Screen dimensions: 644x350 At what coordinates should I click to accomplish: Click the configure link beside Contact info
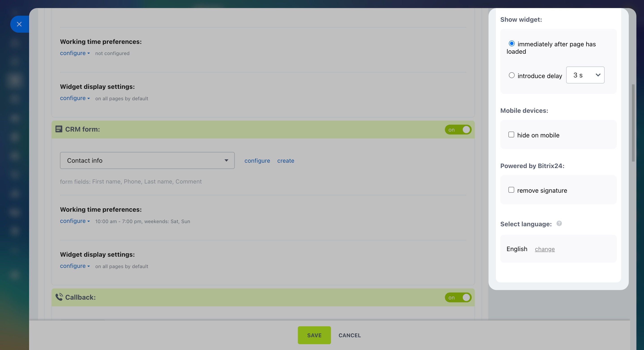[x=257, y=161]
